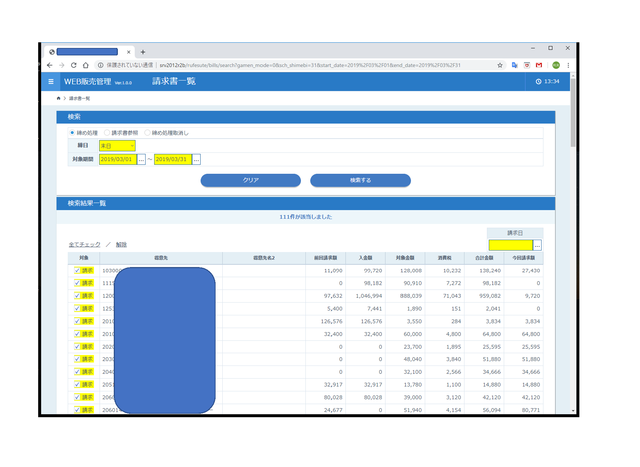Click the home icon in the breadcrumb
This screenshot has height=467, width=640.
(58, 98)
